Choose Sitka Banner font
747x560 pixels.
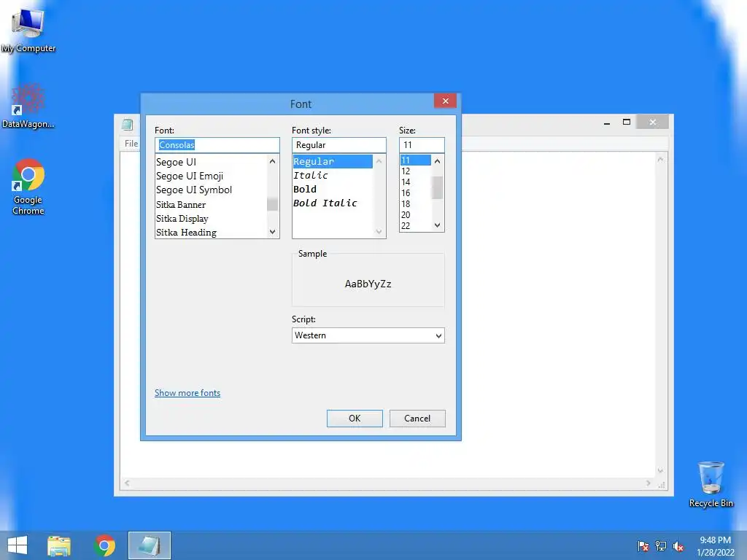[x=211, y=204]
